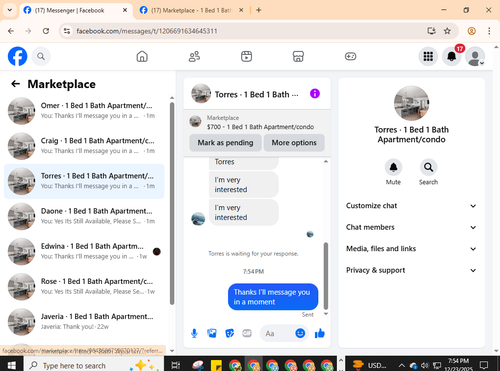Show hidden tray icons chevron

402,365
